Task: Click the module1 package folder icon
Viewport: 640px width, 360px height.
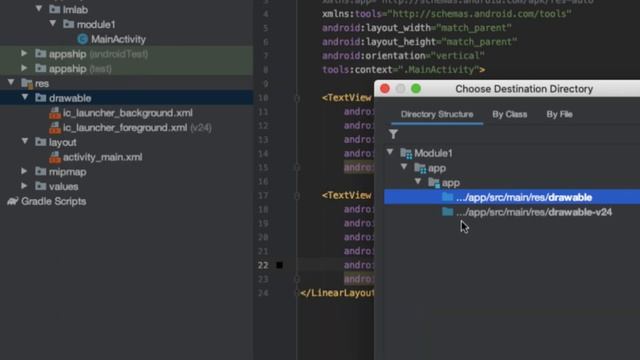Action: point(69,24)
